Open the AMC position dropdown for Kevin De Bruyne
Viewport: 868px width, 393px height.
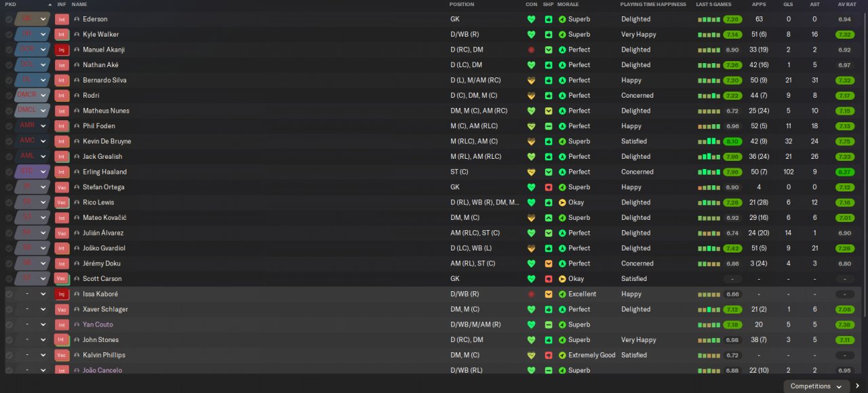click(x=33, y=141)
